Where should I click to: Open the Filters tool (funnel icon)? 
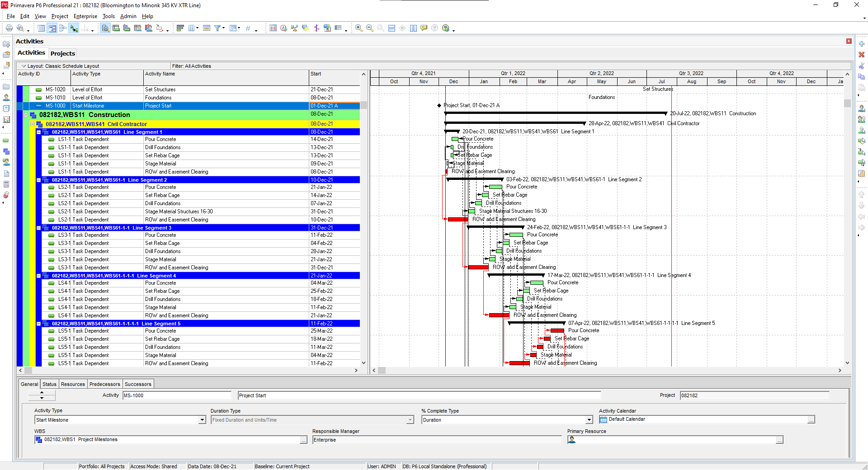pyautogui.click(x=217, y=28)
